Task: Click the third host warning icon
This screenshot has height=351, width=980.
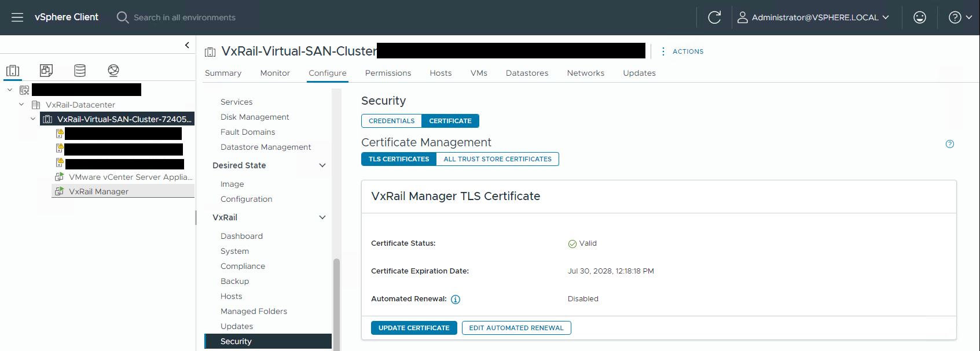Action: pyautogui.click(x=60, y=162)
